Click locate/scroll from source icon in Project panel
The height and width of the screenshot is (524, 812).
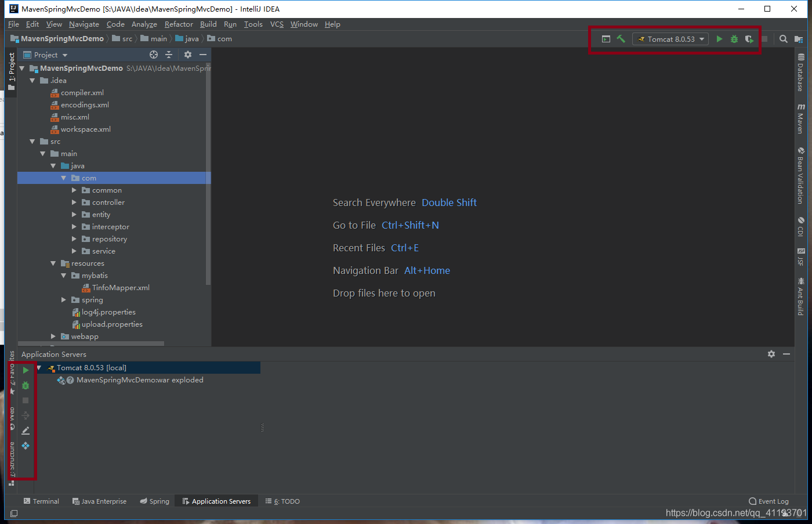154,55
